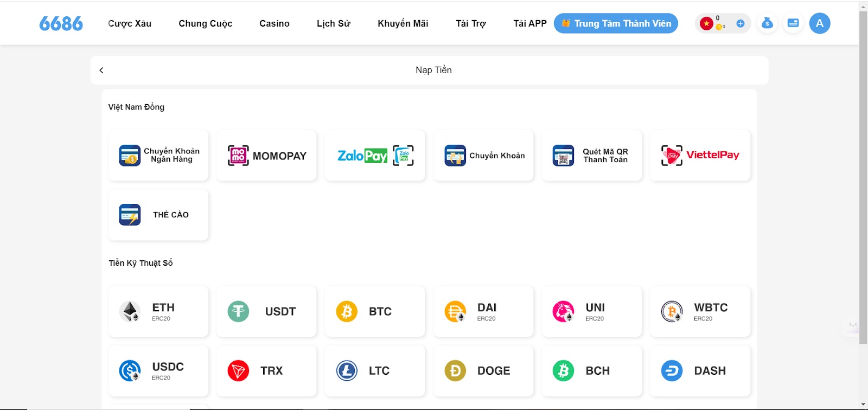Select the ZaloPay payment method
This screenshot has width=868, height=410.
(x=375, y=156)
